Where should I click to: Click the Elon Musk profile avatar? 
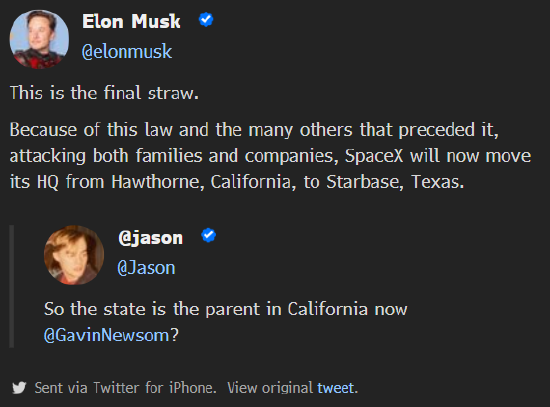tap(39, 39)
